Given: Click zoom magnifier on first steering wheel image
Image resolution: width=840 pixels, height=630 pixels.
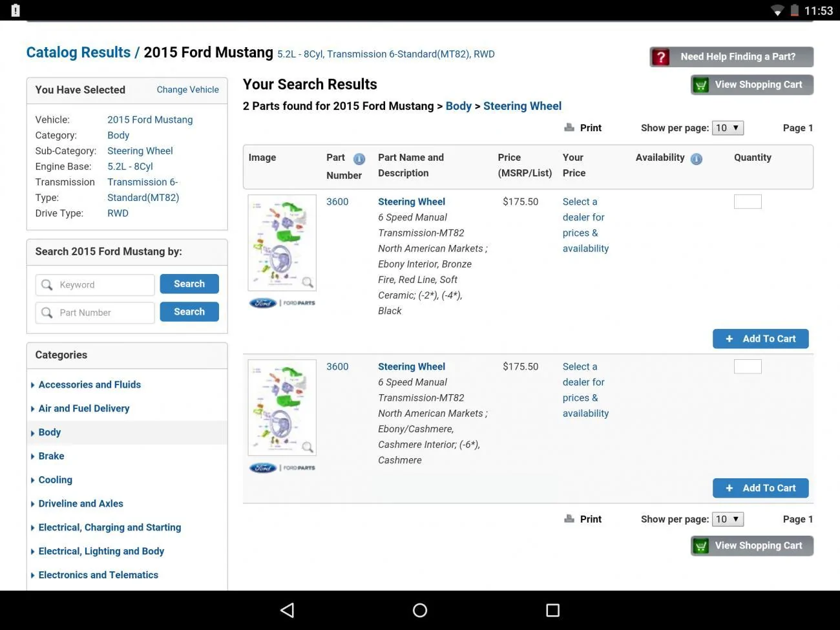Looking at the screenshot, I should point(308,282).
